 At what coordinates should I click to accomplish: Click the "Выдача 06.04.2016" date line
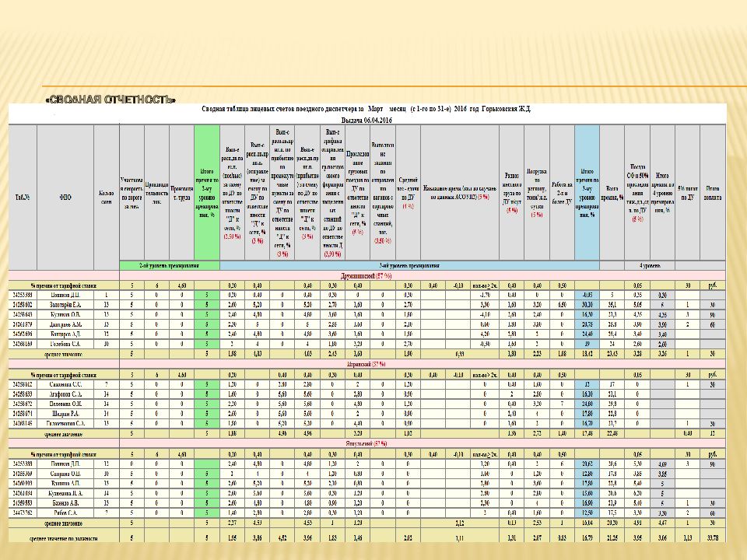(366, 120)
